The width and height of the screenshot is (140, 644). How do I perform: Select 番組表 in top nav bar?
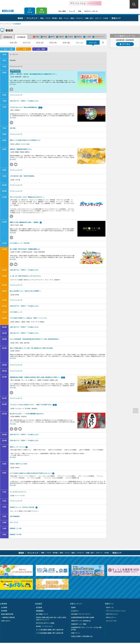pyautogui.click(x=20, y=18)
